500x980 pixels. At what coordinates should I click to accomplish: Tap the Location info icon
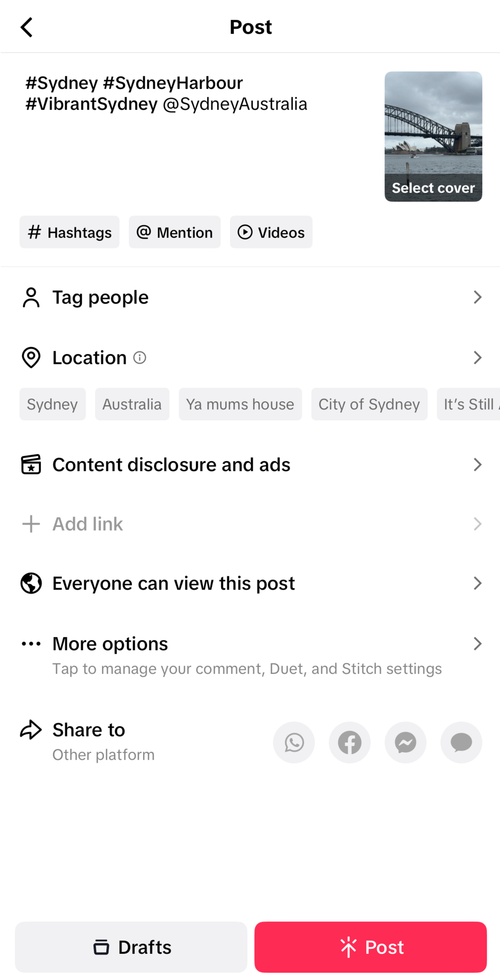coord(140,357)
